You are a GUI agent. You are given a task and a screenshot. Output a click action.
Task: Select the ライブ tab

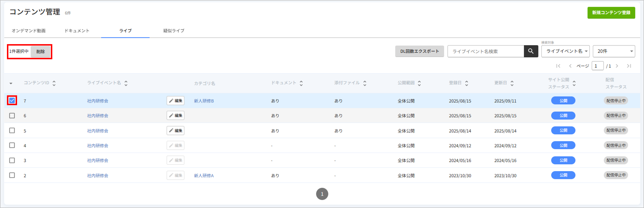coord(125,31)
